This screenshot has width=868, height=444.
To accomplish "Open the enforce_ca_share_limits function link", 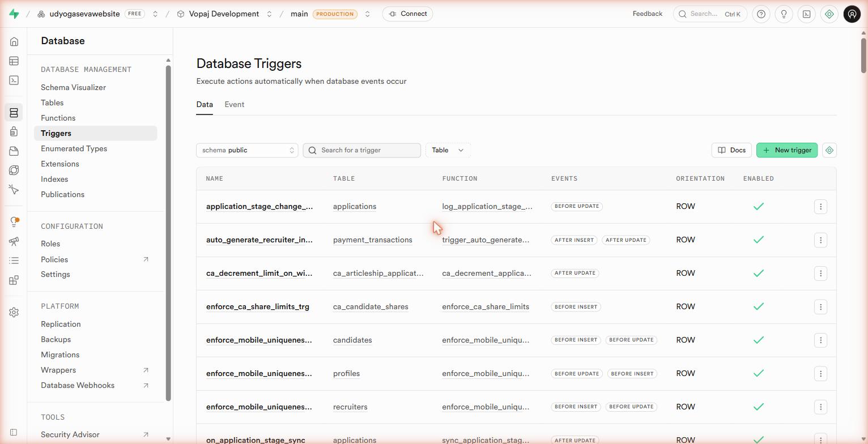I will coord(486,307).
